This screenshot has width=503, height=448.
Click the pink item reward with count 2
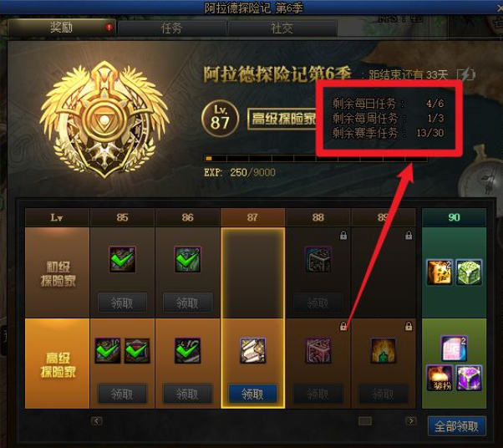click(454, 349)
